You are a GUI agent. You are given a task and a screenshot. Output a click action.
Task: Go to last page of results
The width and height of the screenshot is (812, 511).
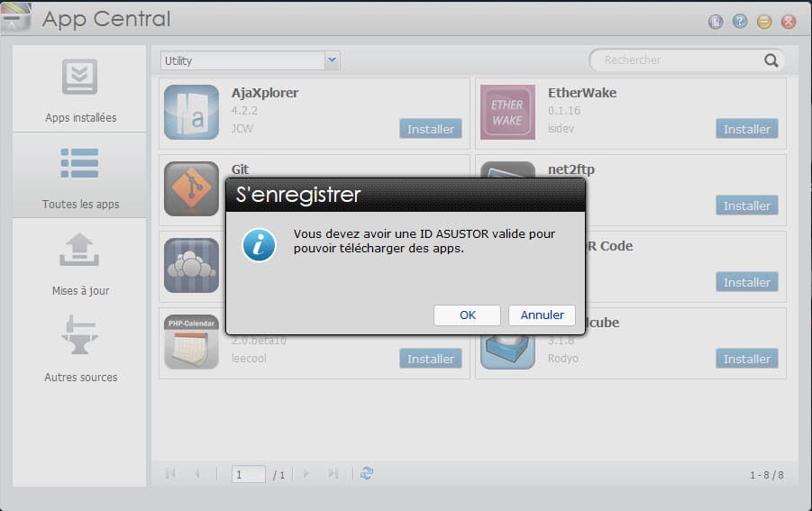(333, 474)
